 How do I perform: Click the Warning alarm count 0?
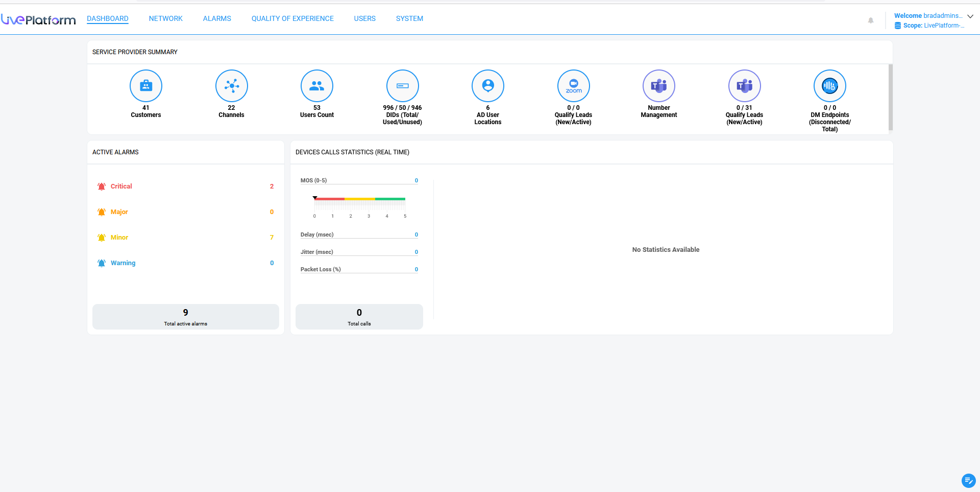point(272,263)
